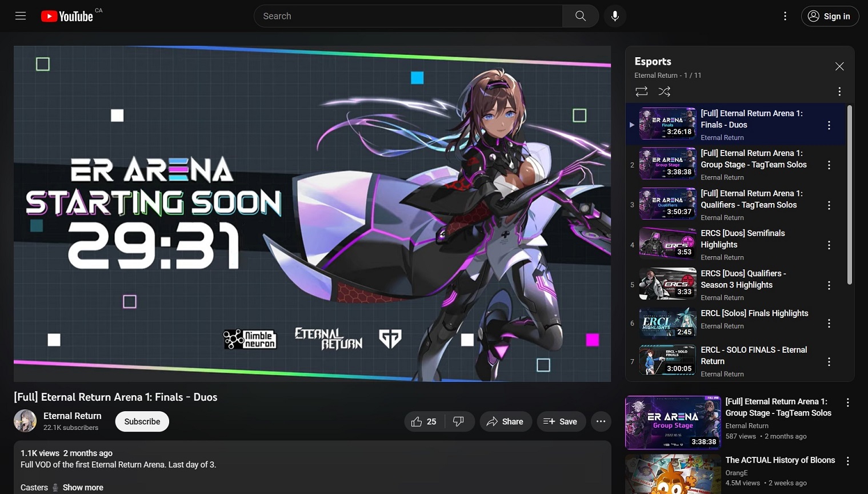The width and height of the screenshot is (868, 494).
Task: Toggle shuffle playlist
Action: tap(665, 91)
